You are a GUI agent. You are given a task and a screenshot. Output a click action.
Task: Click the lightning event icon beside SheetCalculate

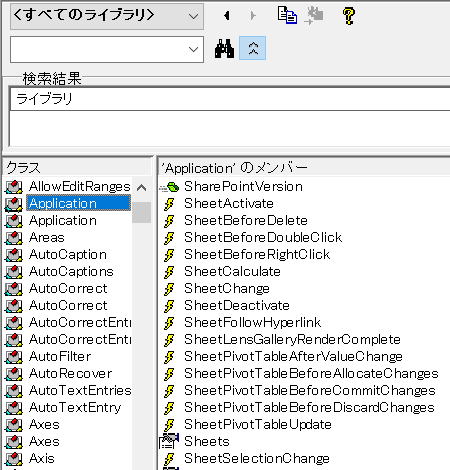coord(169,272)
